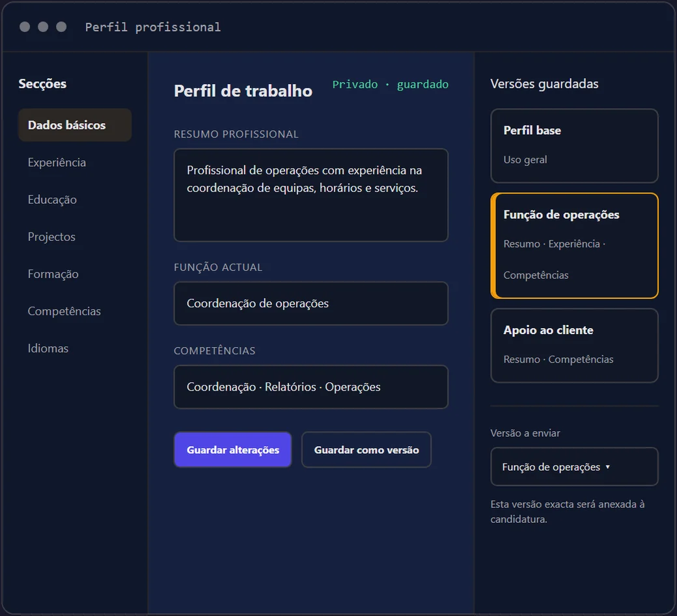
Task: Click the Perfil profissional window title
Action: pyautogui.click(x=153, y=27)
